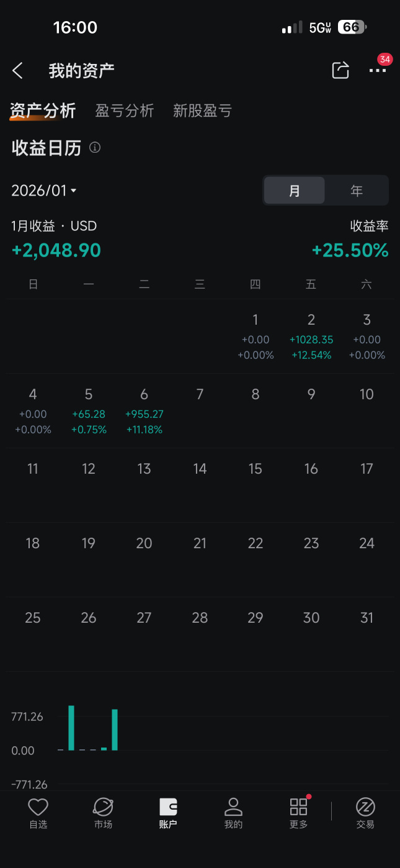Select the 账户 wallet icon tab
400x868 pixels.
168,814
